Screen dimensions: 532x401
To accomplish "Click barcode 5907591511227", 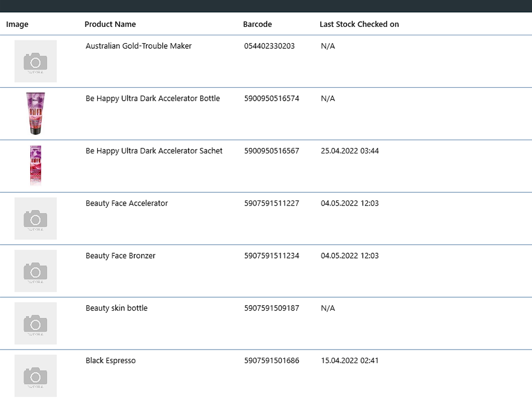I will coord(272,203).
